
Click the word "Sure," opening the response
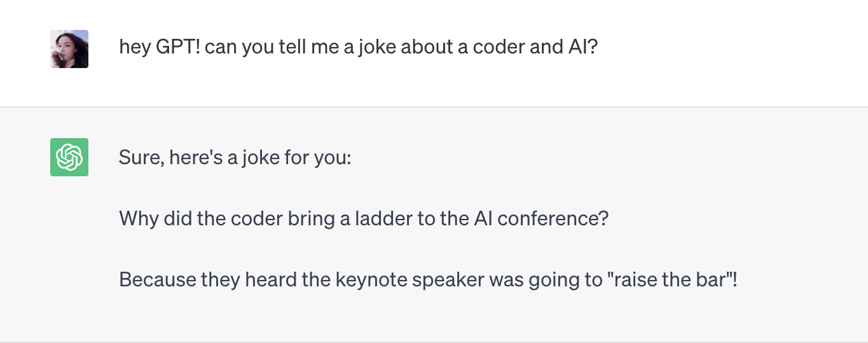140,157
